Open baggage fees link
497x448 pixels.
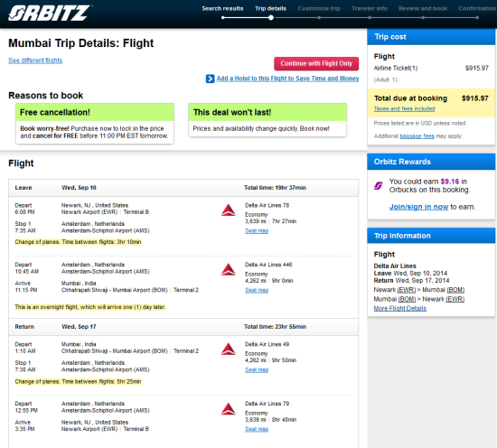(417, 136)
